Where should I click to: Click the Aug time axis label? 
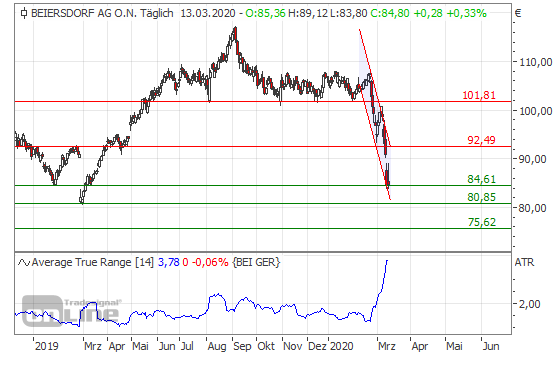coord(217,346)
